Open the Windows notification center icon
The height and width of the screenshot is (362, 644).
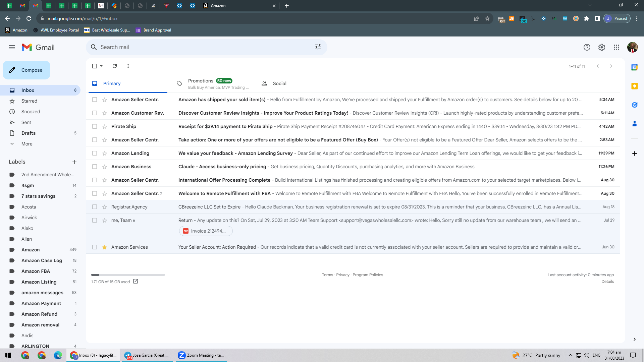pos(633,355)
